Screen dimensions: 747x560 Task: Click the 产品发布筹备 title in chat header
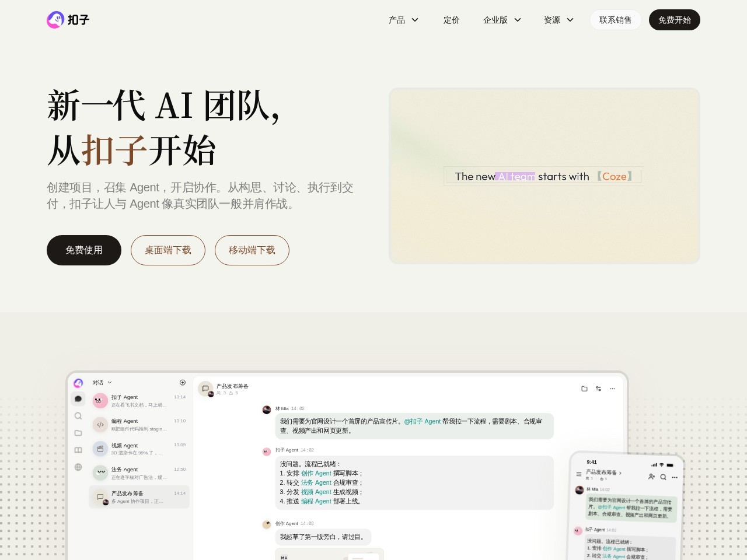point(232,386)
